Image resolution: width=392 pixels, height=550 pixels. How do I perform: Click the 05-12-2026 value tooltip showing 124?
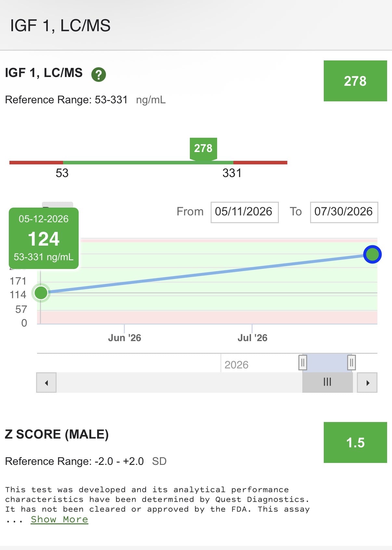point(44,238)
